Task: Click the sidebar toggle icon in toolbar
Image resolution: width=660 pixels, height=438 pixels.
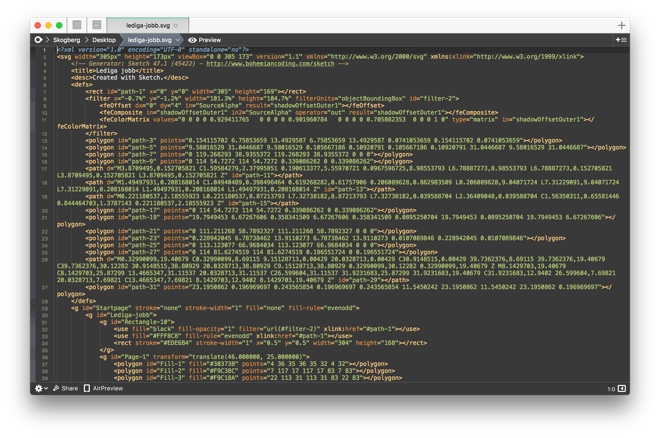Action: (77, 25)
